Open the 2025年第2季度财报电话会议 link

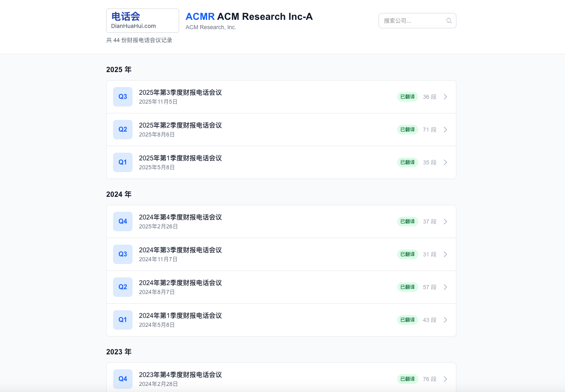pyautogui.click(x=180, y=125)
